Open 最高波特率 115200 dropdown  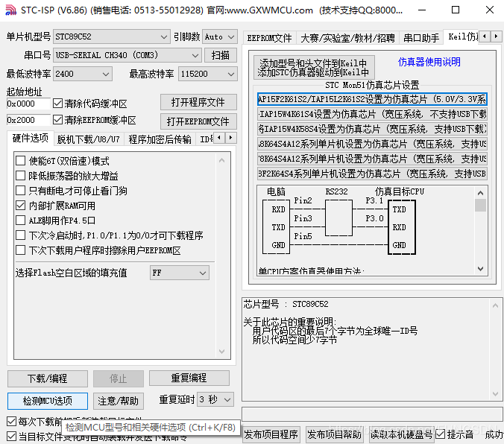coord(208,74)
